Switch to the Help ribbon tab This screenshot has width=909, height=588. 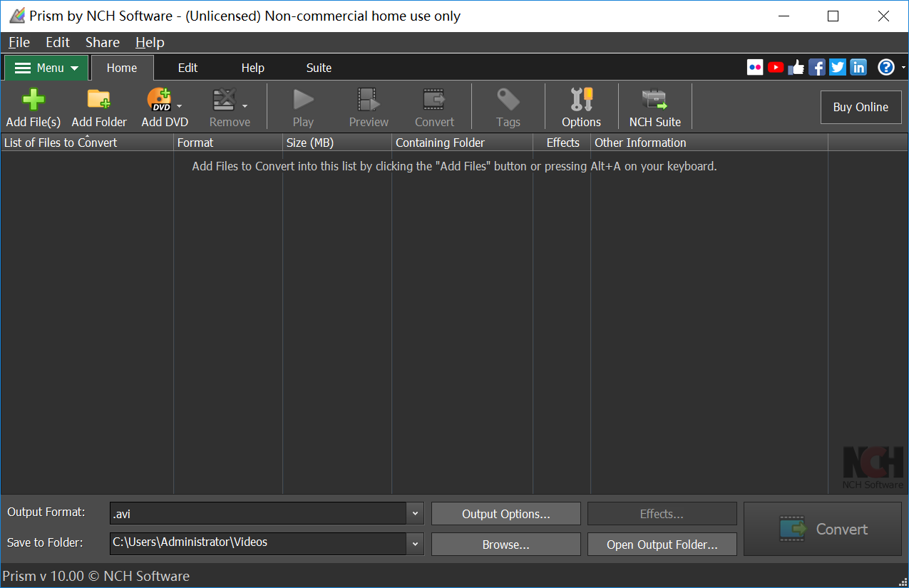click(252, 68)
